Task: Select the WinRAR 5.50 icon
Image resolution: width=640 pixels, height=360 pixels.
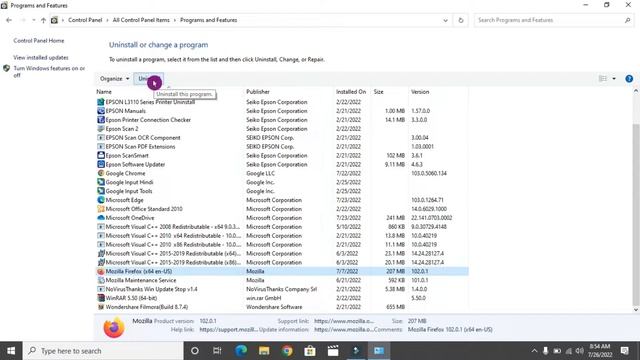Action: 101,298
